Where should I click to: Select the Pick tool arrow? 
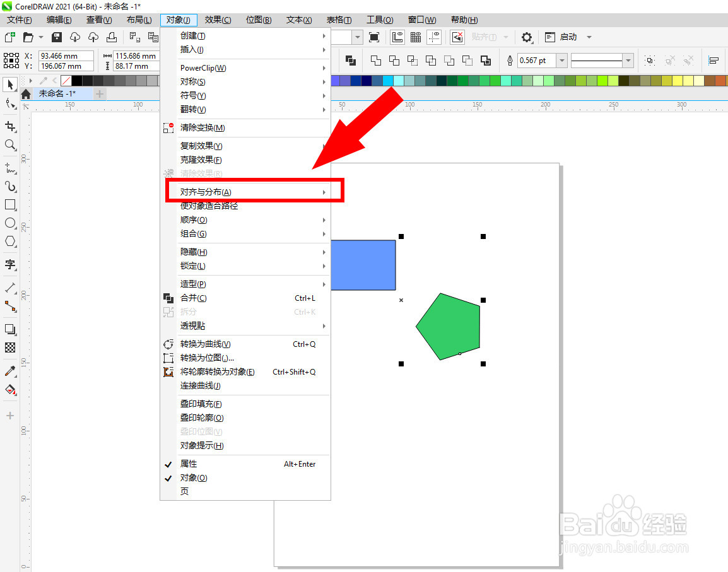tap(9, 85)
